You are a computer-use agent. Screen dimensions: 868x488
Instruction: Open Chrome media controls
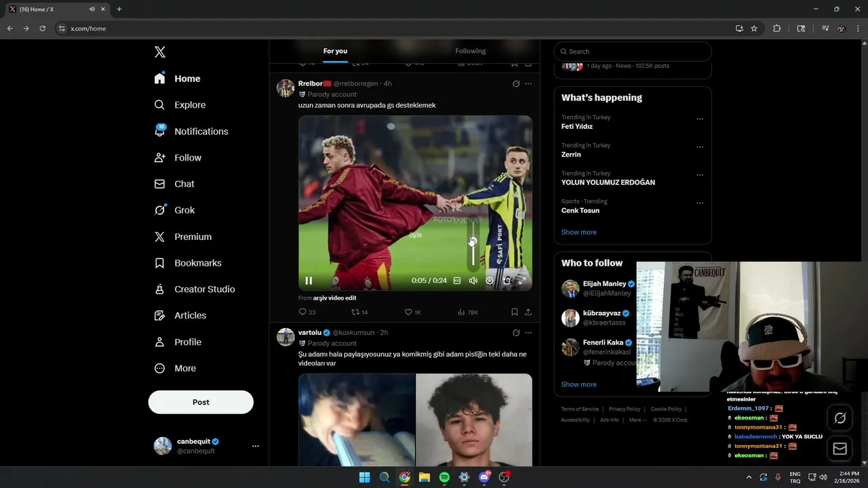[x=825, y=28]
